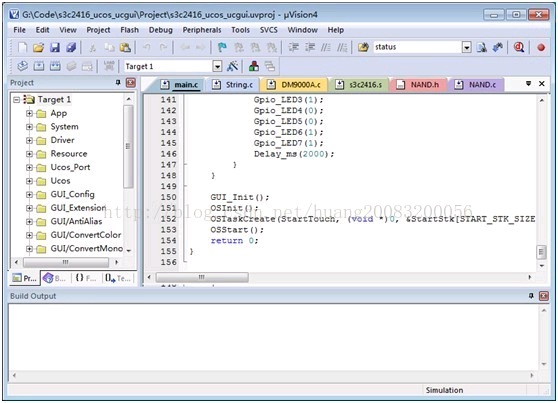Rebuild all target files with the Rebuild icon
The width and height of the screenshot is (558, 403).
55,66
